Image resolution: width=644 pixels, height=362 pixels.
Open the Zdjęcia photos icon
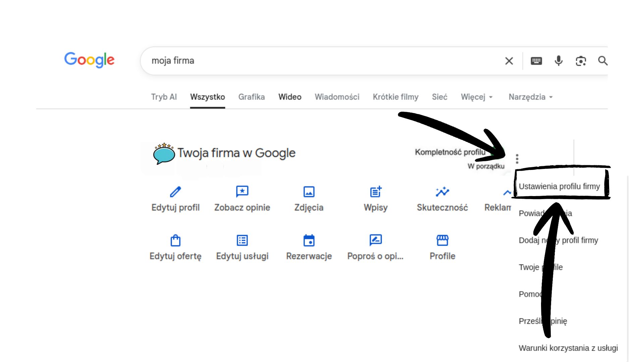(309, 192)
